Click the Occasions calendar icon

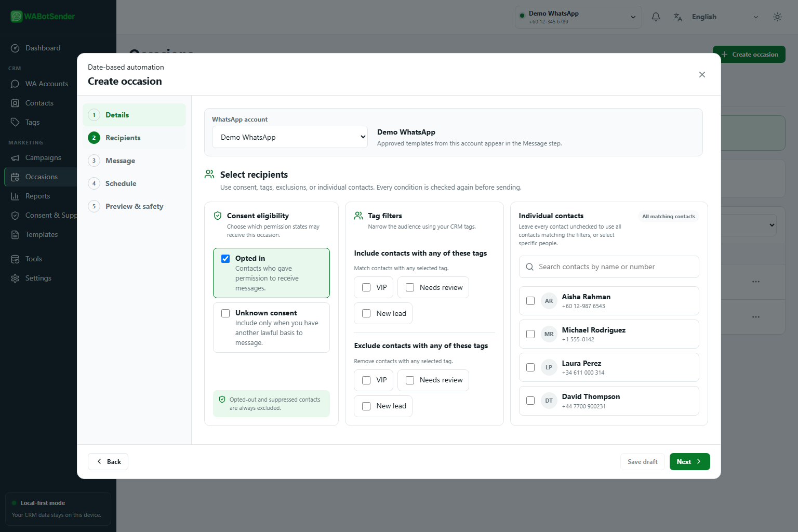(x=15, y=177)
